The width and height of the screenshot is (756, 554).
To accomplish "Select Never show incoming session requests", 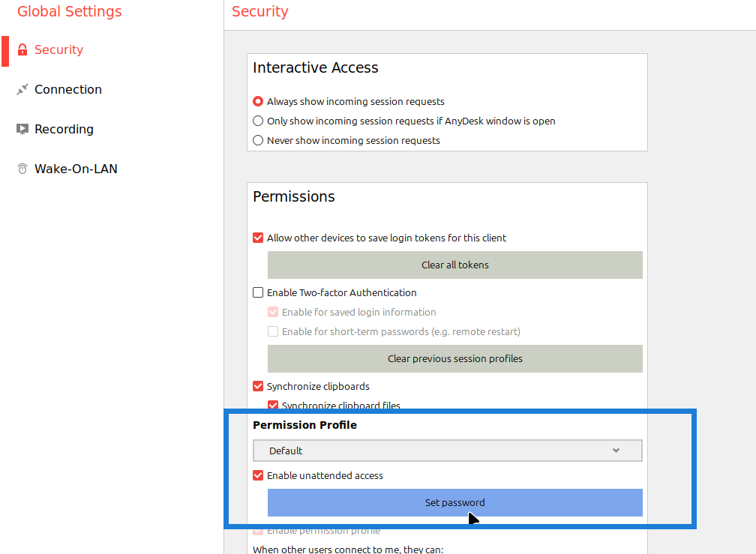I will [258, 140].
